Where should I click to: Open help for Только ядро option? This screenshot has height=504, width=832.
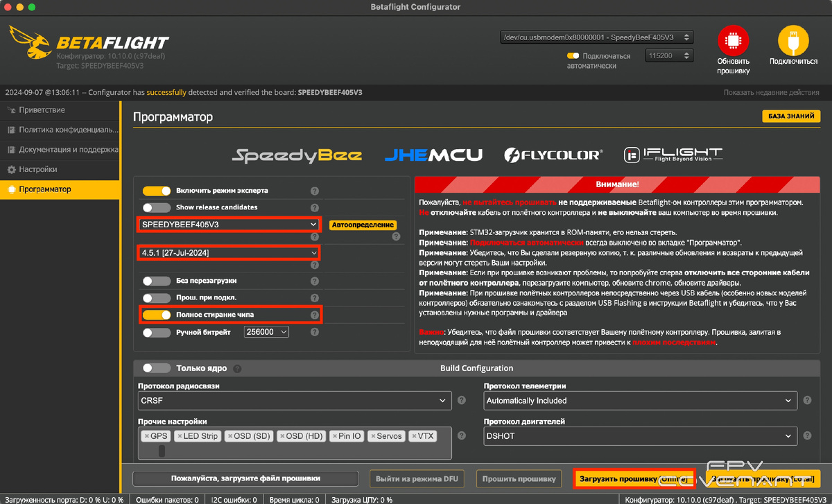pyautogui.click(x=237, y=369)
